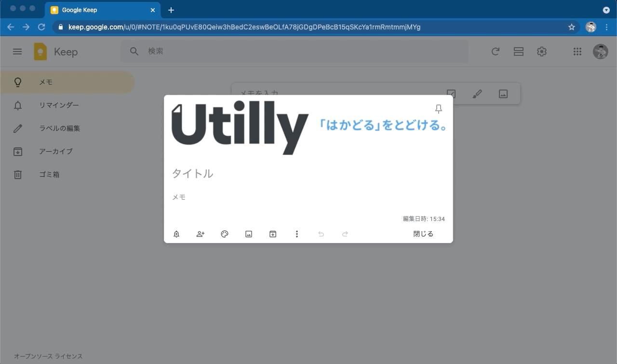
Task: Set a reminder on the note
Action: pos(176,234)
